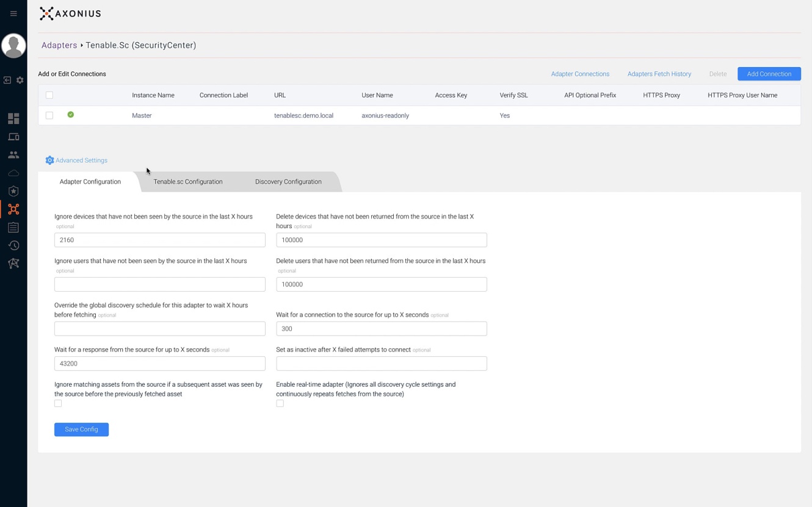
Task: Click the override discovery schedule field
Action: [x=160, y=329]
